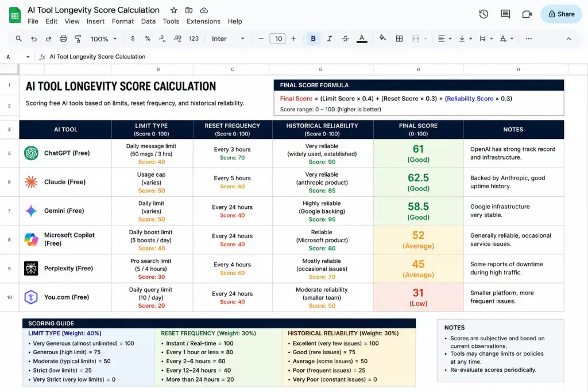Select ChatGPT final score 61 cell
Screen dimensions: 588x392
click(x=418, y=153)
